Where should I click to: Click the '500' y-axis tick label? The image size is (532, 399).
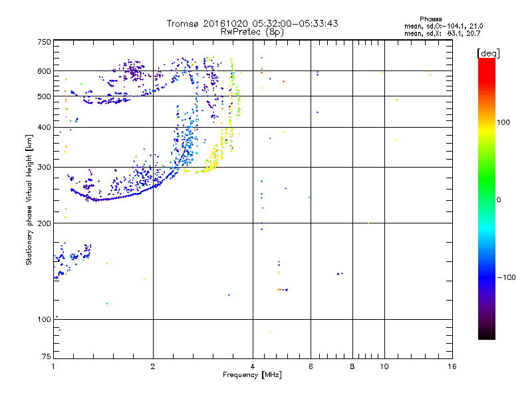click(x=44, y=96)
